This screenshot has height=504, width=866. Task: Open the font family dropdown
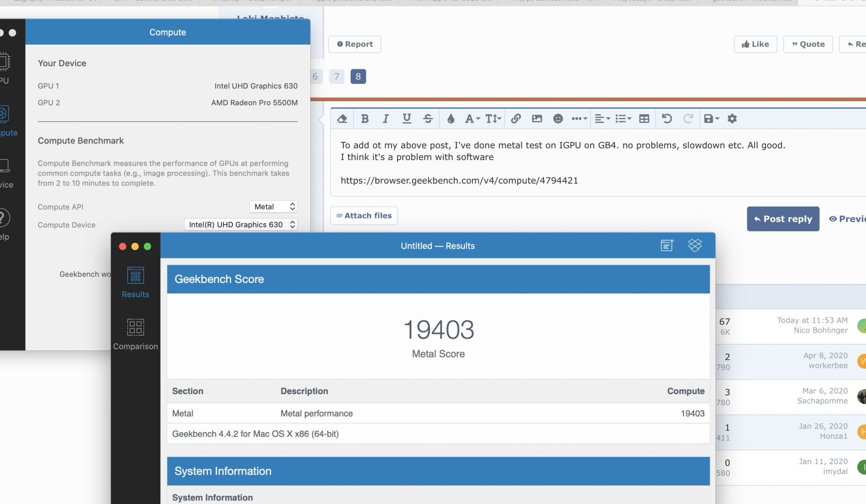pyautogui.click(x=472, y=119)
